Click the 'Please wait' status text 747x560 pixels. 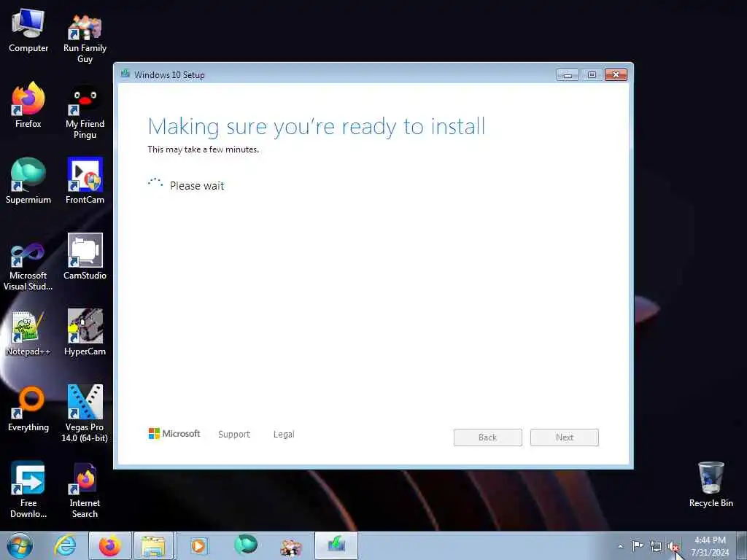197,186
